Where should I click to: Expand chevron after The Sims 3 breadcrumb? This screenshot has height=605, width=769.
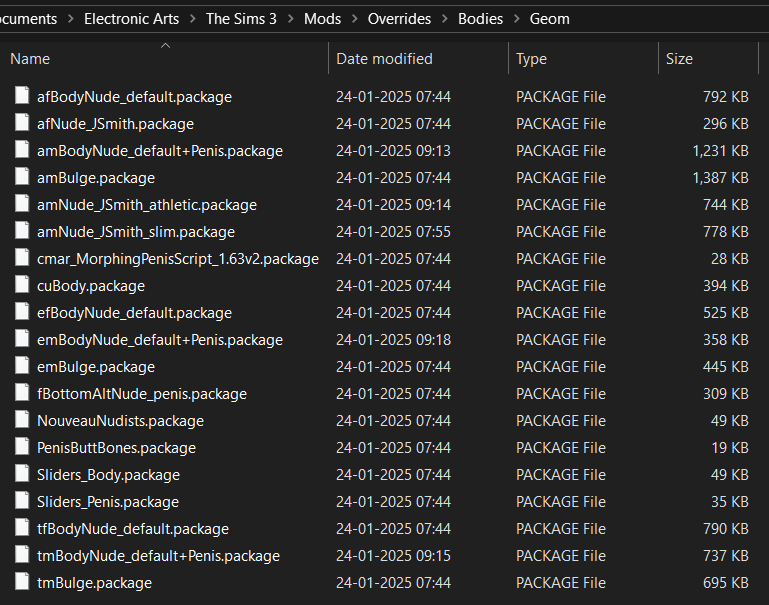[291, 19]
